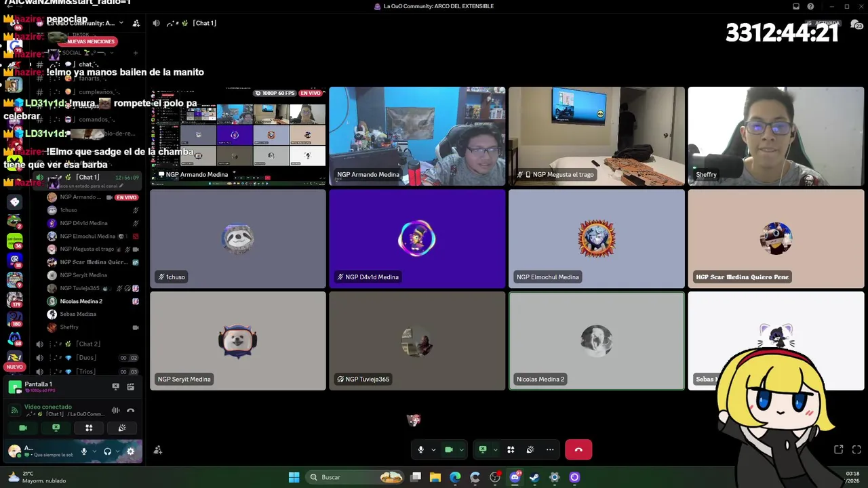
Task: Select NGP Elmochul Medina participant tile
Action: pos(597,239)
